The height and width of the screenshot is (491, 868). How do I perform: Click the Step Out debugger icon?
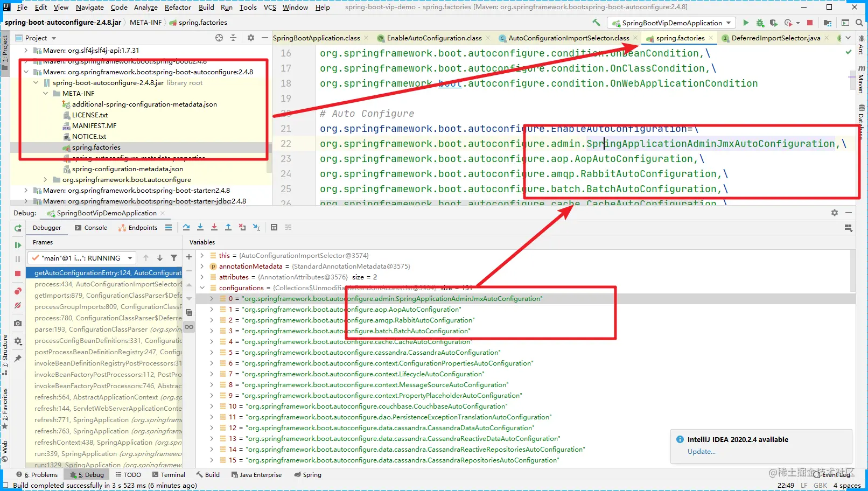228,227
